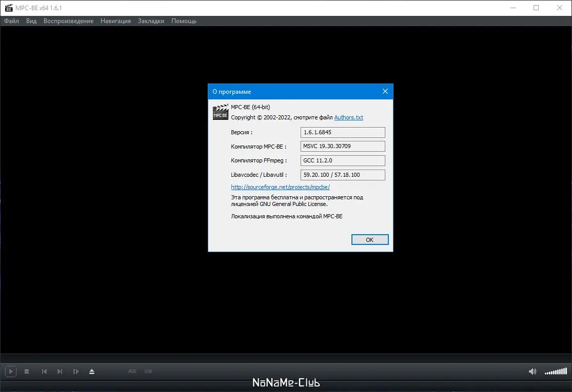Image resolution: width=572 pixels, height=392 pixels.
Task: Click the Libavcodec version field 59.20.100
Action: 343,175
